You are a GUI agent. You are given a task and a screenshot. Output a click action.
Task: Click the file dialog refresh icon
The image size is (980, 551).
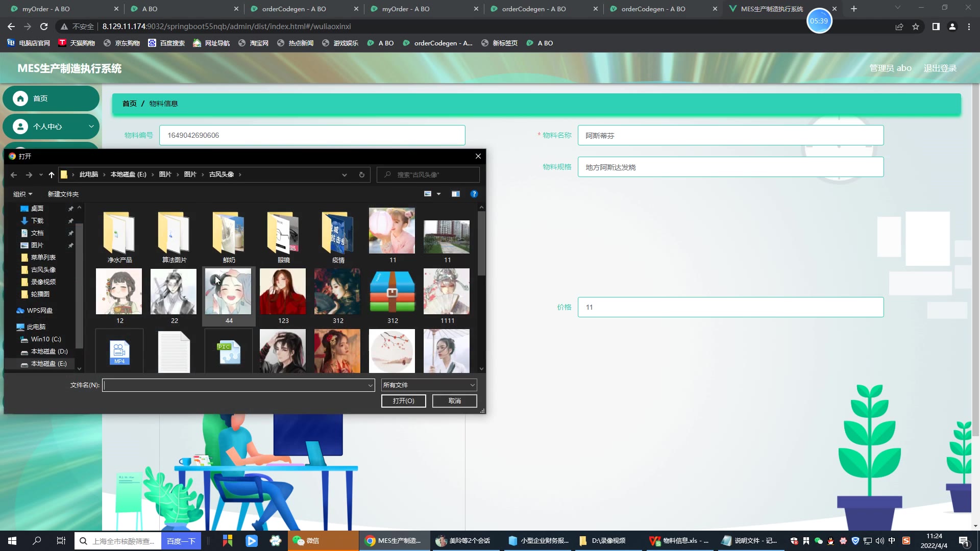(361, 174)
